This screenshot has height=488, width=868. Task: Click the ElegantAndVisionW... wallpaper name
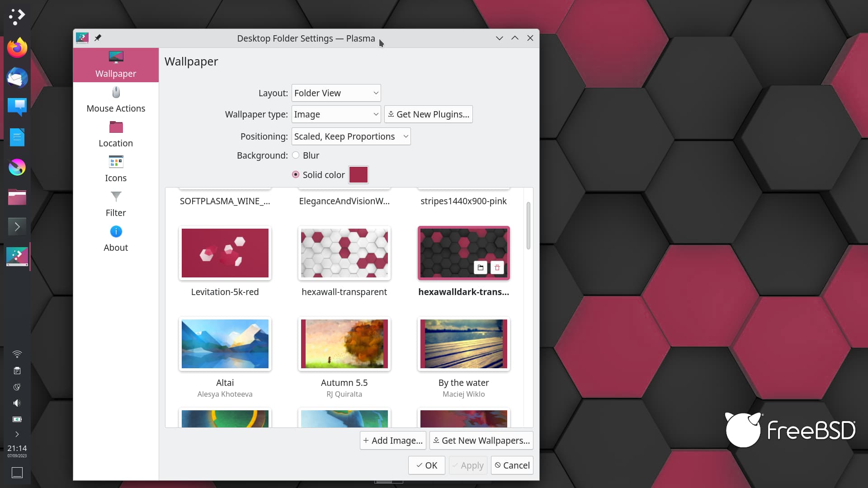[x=344, y=201]
